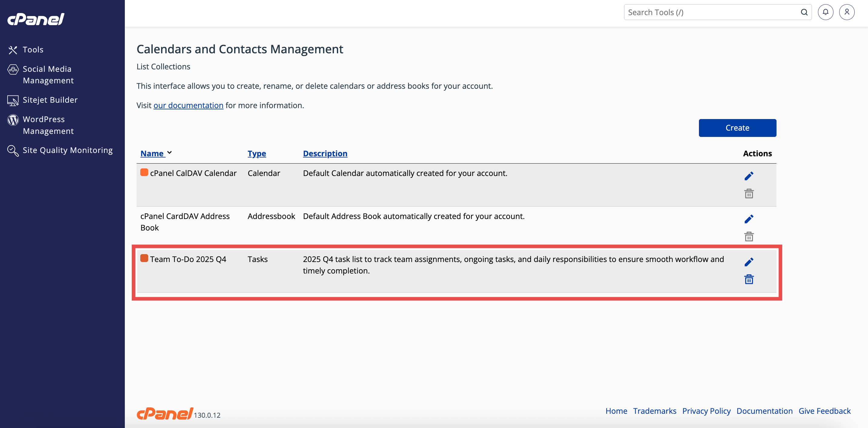Edit the cPanel CalDAV Calendar entry

748,176
